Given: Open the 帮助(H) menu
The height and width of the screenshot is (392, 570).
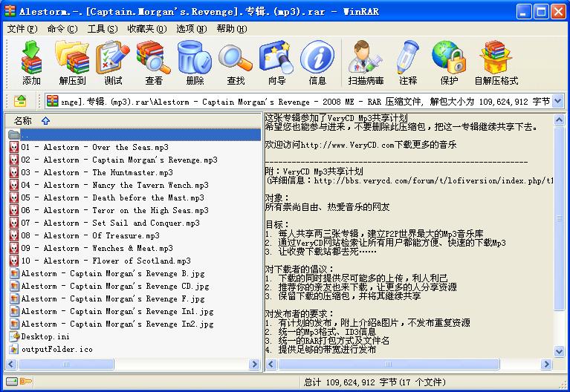Looking at the screenshot, I should tap(232, 29).
